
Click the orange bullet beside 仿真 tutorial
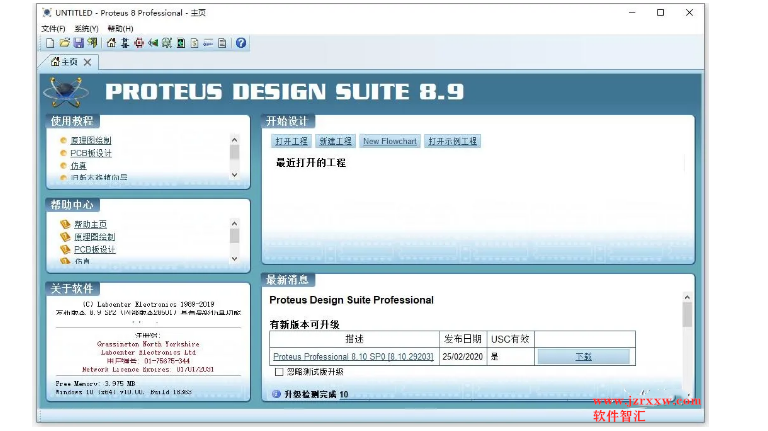(63, 166)
